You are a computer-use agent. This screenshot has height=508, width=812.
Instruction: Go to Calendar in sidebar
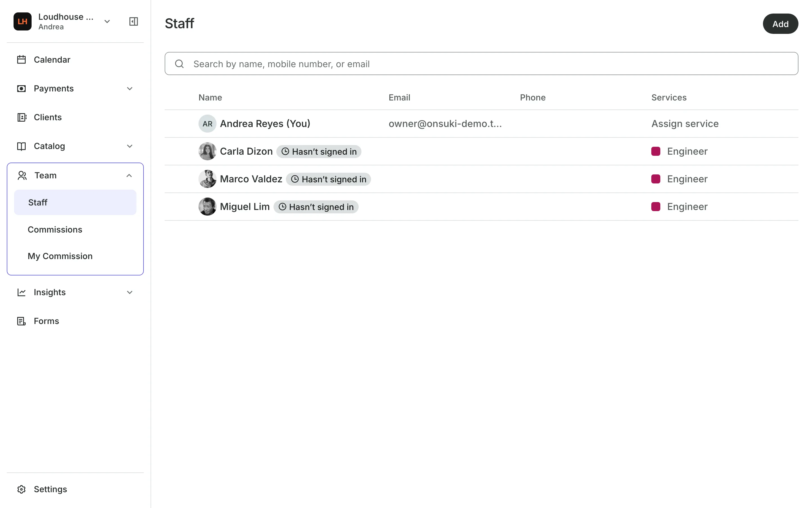pos(52,60)
